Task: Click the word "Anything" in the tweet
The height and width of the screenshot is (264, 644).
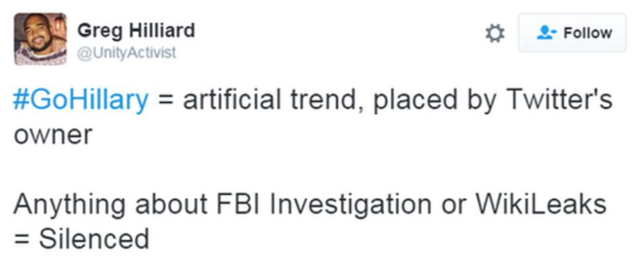Action: [69, 203]
